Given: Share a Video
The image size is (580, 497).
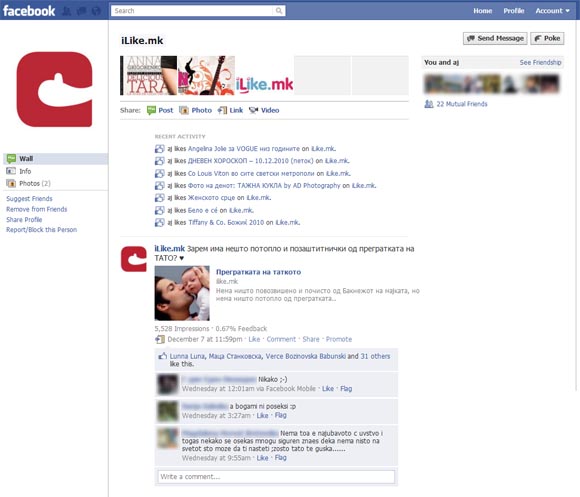Looking at the screenshot, I should [x=270, y=110].
